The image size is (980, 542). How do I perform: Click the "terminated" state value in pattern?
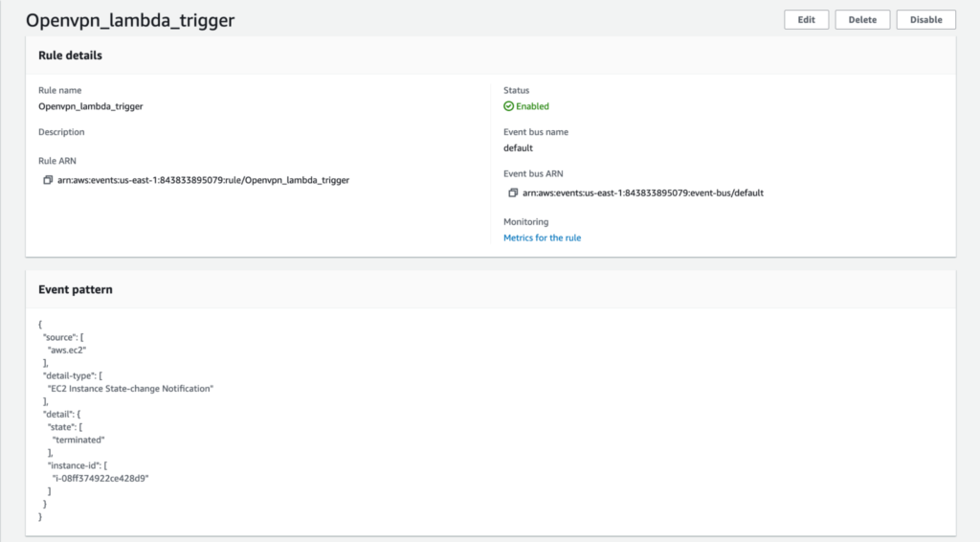tap(78, 440)
